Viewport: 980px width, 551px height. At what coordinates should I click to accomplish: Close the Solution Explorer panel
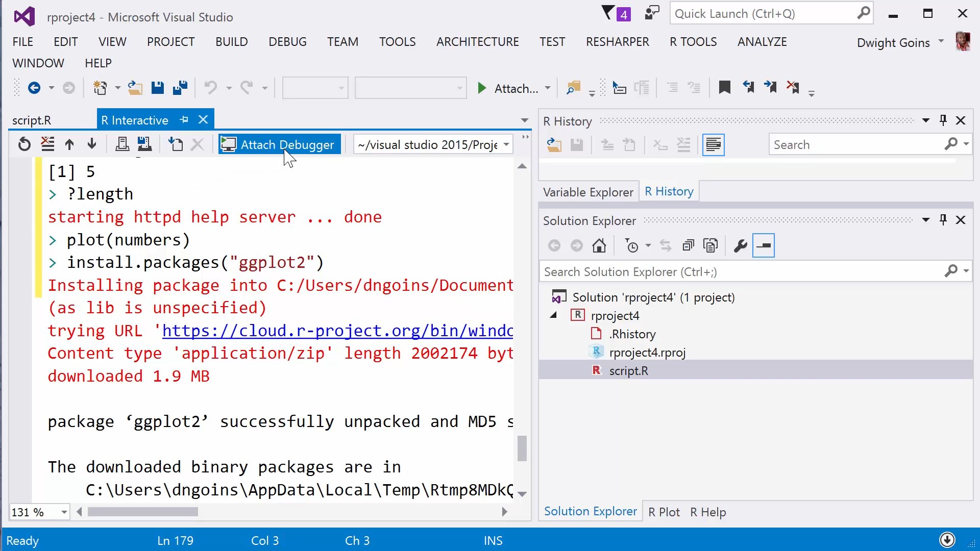961,220
